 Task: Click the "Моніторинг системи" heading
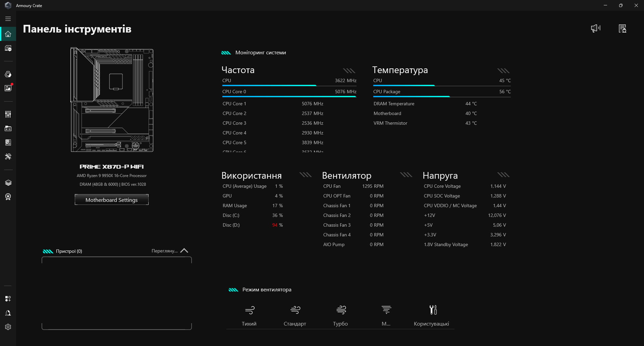261,53
